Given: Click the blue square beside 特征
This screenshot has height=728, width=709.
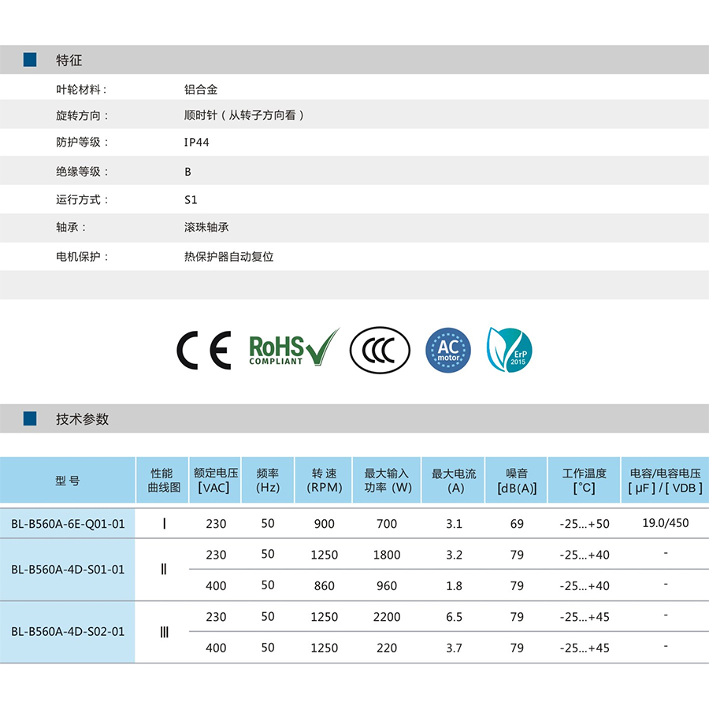Looking at the screenshot, I should 30,60.
